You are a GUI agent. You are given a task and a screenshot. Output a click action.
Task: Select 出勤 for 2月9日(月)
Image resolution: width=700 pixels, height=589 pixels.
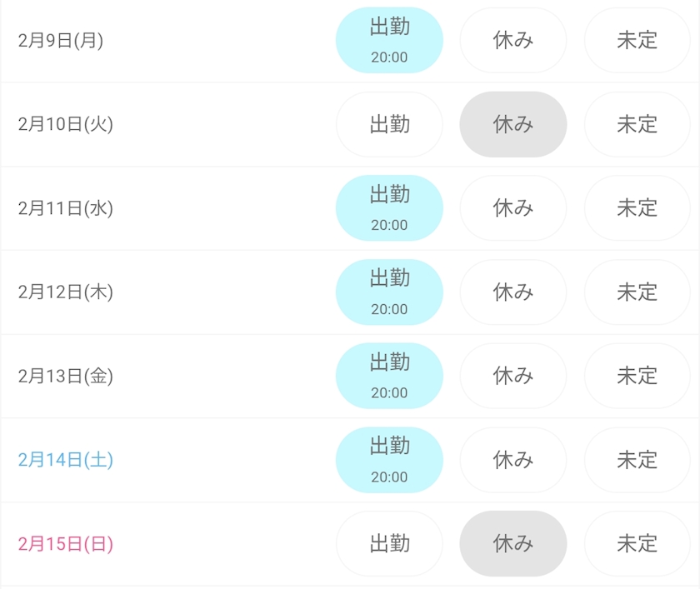pos(389,40)
